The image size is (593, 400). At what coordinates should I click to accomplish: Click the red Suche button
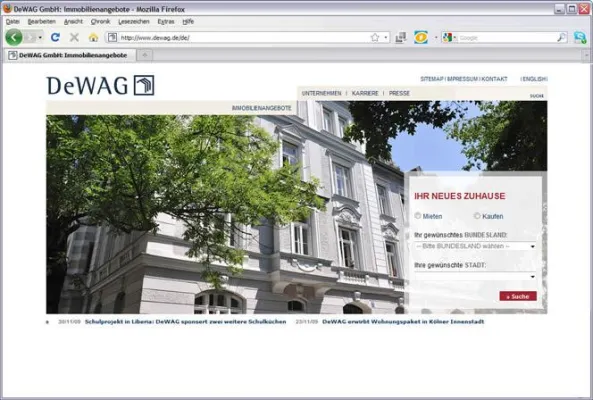click(x=518, y=296)
